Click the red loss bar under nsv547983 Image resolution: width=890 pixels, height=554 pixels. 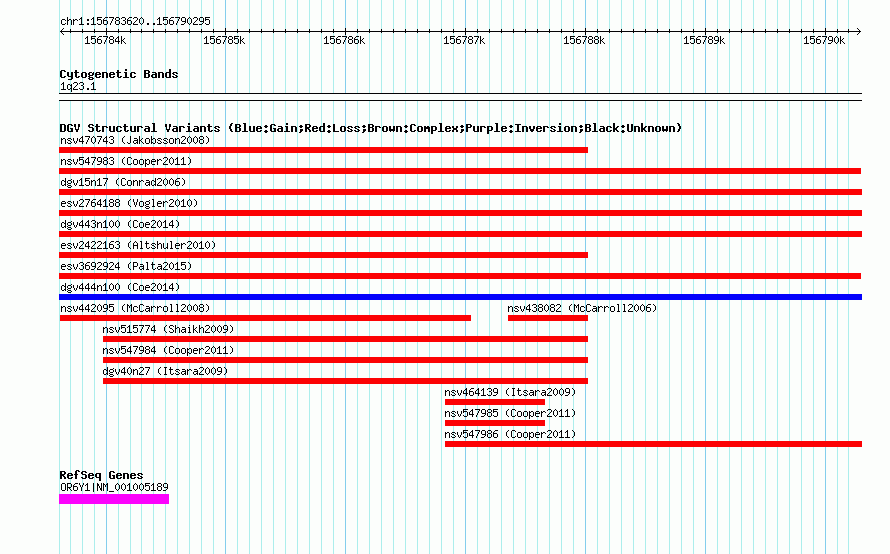(x=460, y=171)
